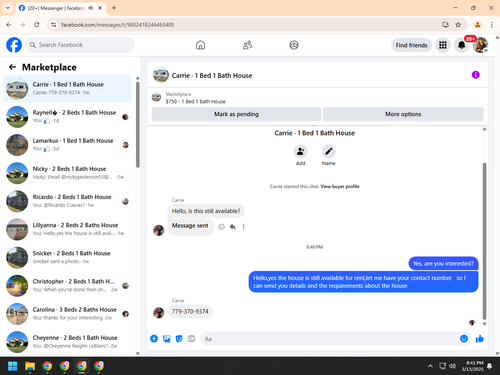Click Mark as pending
Screen dimensions: 500x375
coord(236,114)
